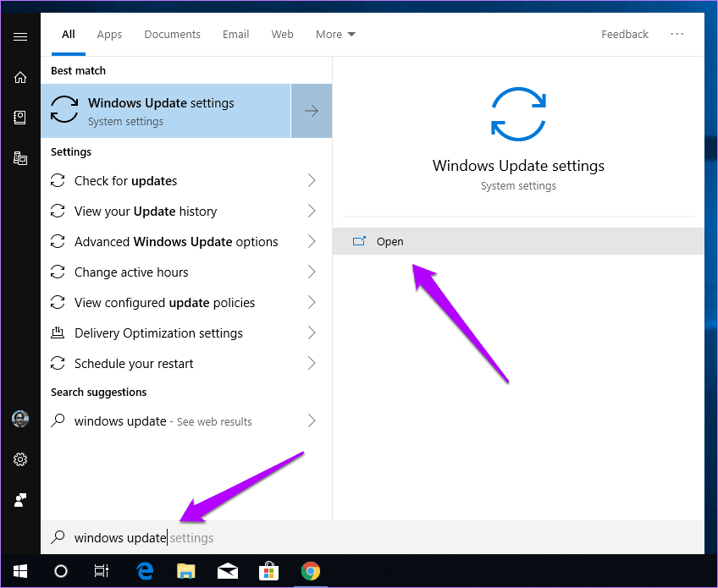The width and height of the screenshot is (718, 588).
Task: Select the Windows Update settings best match
Action: (x=166, y=111)
